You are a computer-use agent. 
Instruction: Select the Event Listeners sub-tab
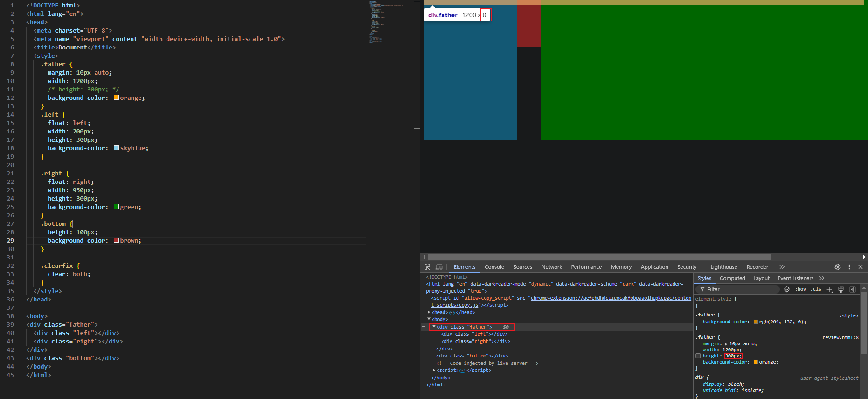tap(795, 278)
